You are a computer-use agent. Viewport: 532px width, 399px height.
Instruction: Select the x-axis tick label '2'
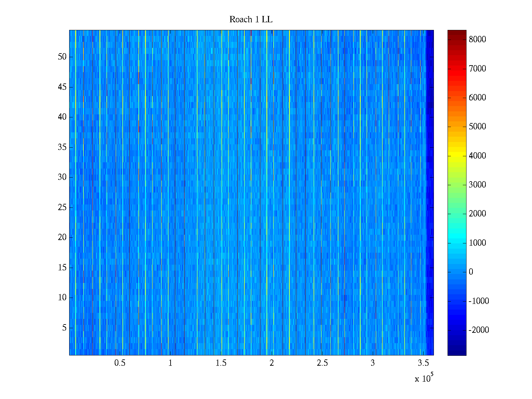pyautogui.click(x=272, y=363)
